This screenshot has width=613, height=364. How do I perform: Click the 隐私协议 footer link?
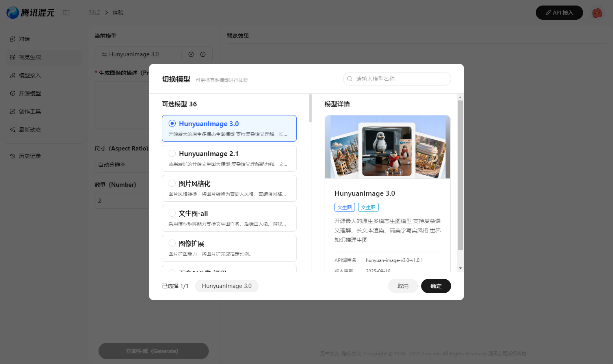[351, 354]
